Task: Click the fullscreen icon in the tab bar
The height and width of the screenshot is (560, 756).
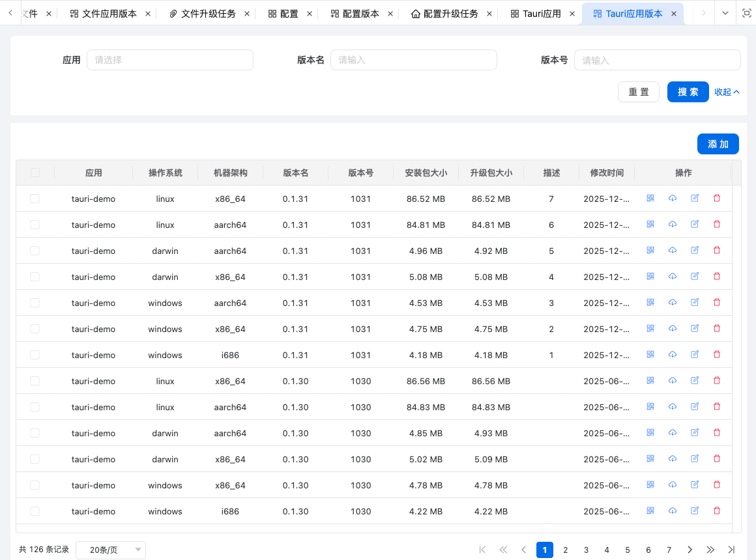Action: pos(747,13)
